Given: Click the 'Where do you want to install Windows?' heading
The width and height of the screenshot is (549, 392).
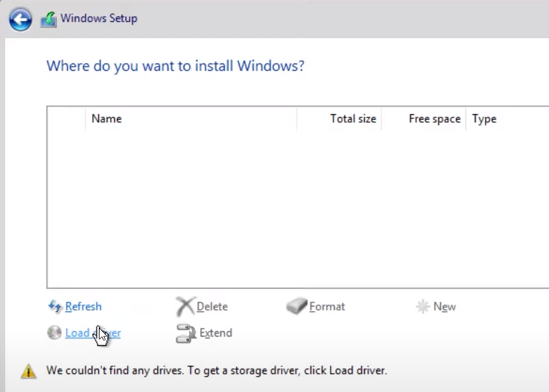Looking at the screenshot, I should tap(176, 66).
